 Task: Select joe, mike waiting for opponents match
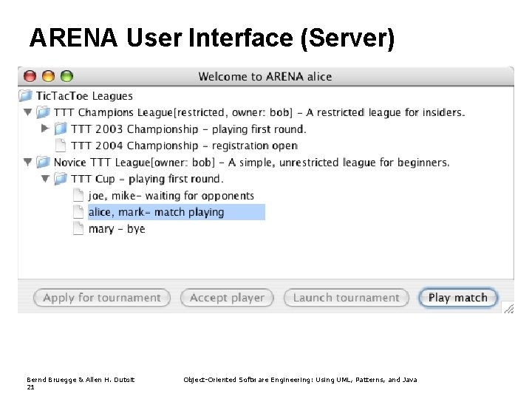(x=171, y=195)
